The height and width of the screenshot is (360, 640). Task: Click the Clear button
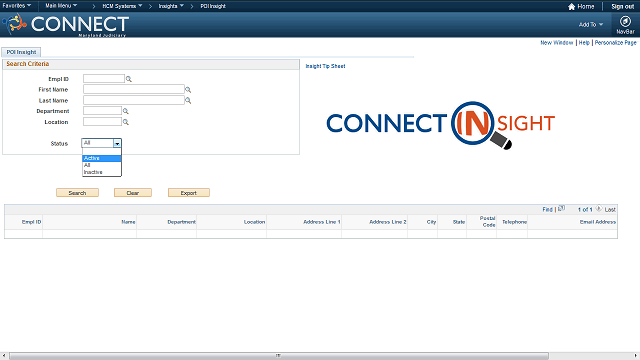[x=133, y=193]
